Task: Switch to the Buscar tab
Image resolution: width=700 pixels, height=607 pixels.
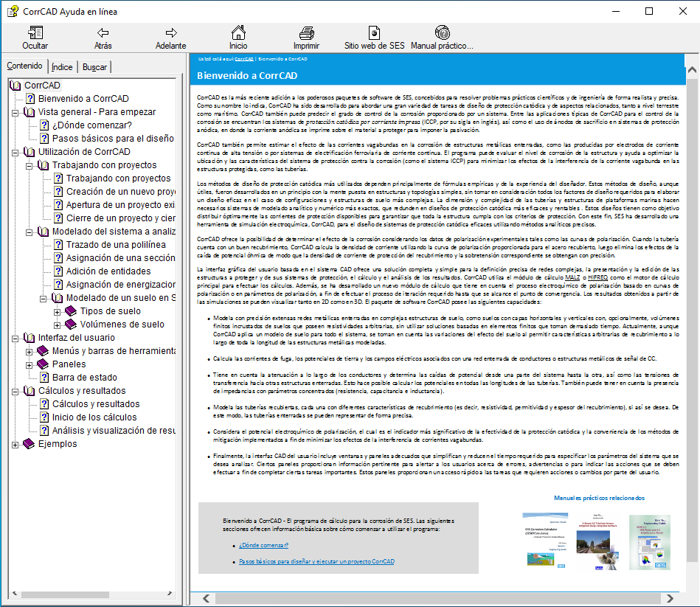Action: (x=94, y=67)
